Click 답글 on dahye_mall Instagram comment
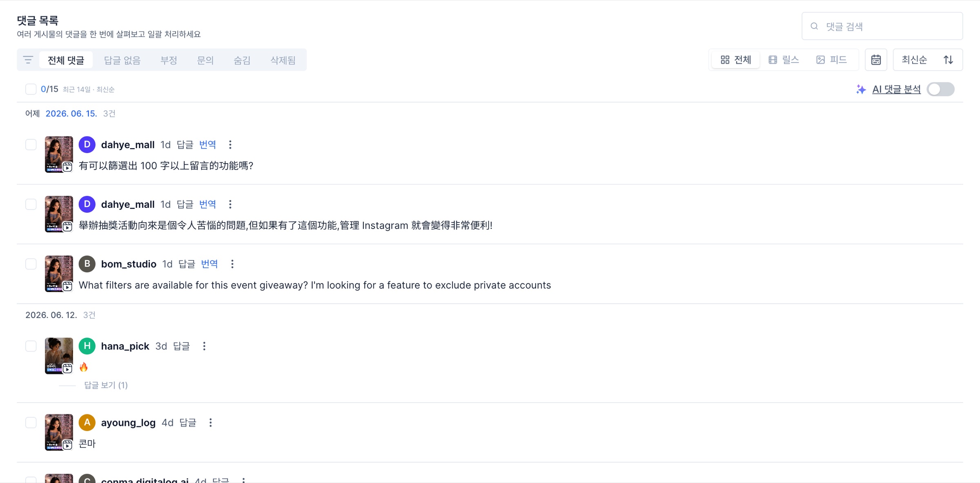980x483 pixels. 185,204
